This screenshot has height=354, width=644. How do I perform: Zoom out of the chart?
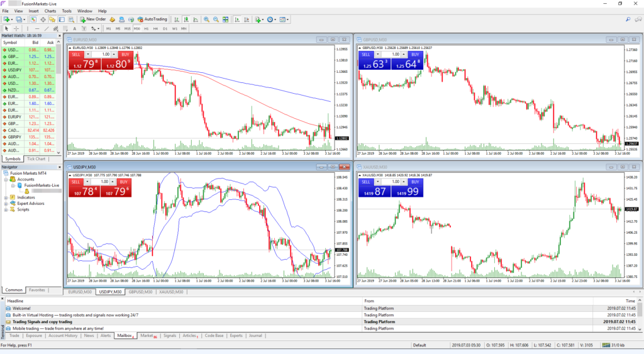tap(215, 19)
